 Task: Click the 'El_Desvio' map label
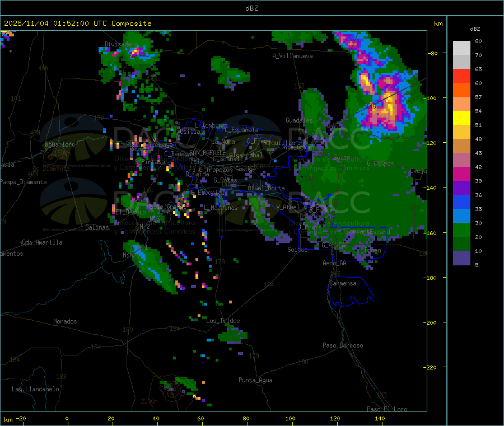131,212
